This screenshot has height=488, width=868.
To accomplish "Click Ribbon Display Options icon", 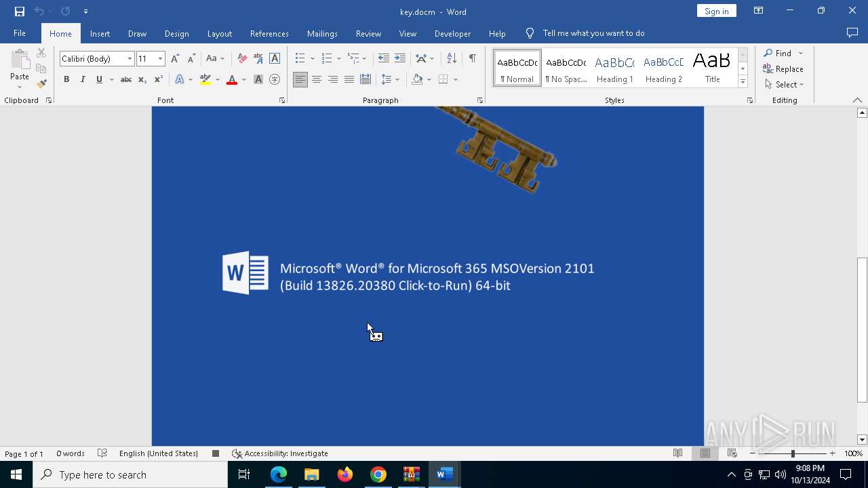I will click(x=758, y=11).
